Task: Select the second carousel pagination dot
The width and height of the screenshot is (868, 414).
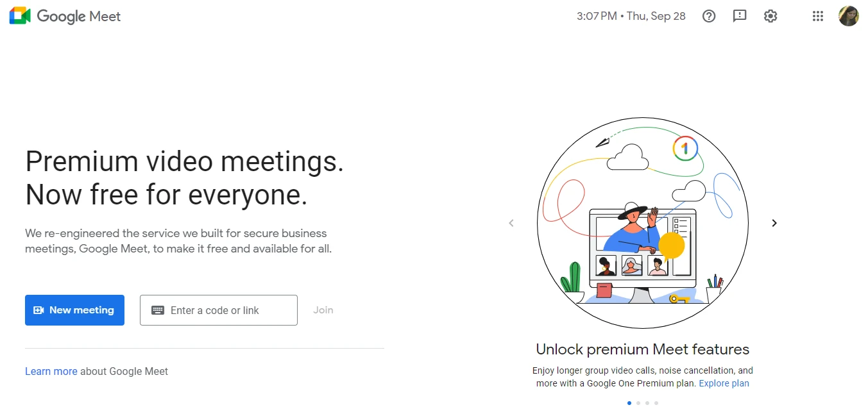Action: point(638,403)
